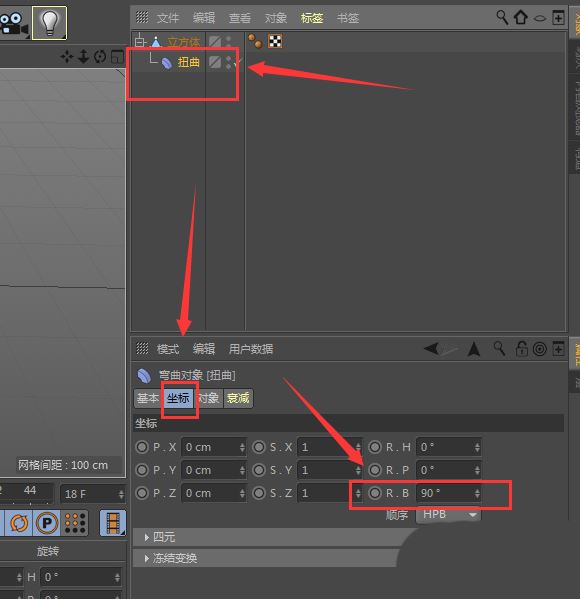The width and height of the screenshot is (580, 599).
Task: Click the light bulb icon in toolbar
Action: coord(49,23)
